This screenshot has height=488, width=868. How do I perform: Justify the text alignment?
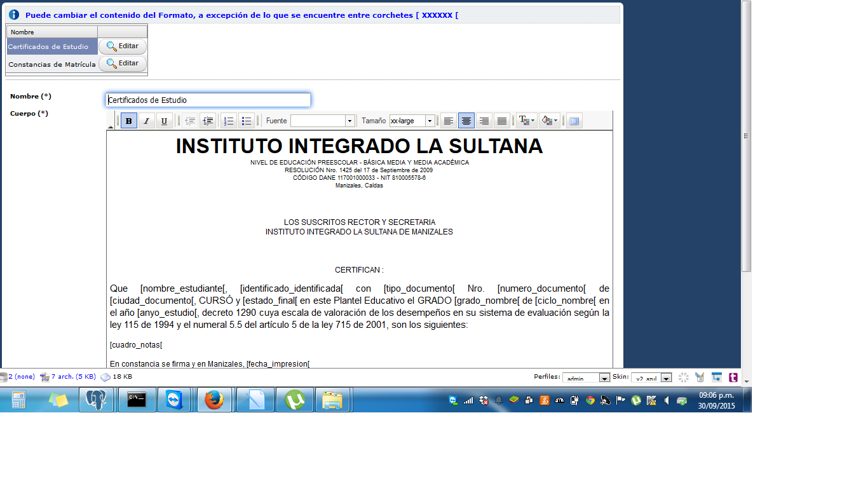point(502,121)
